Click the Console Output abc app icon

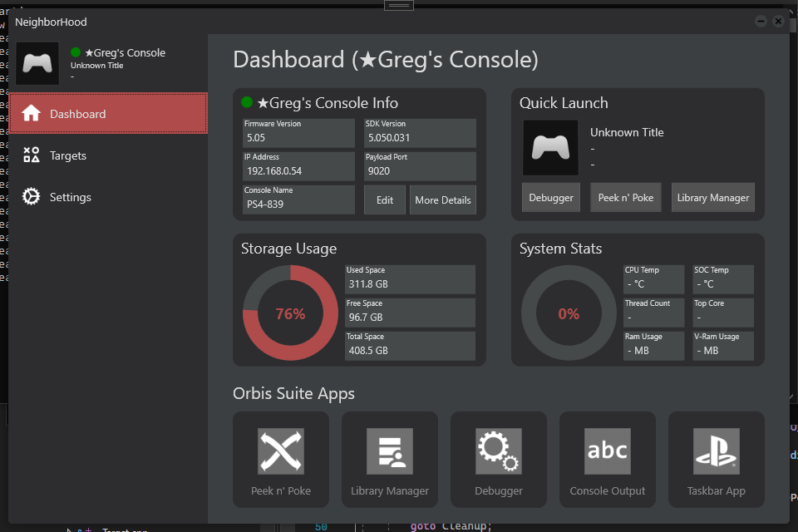tap(607, 451)
